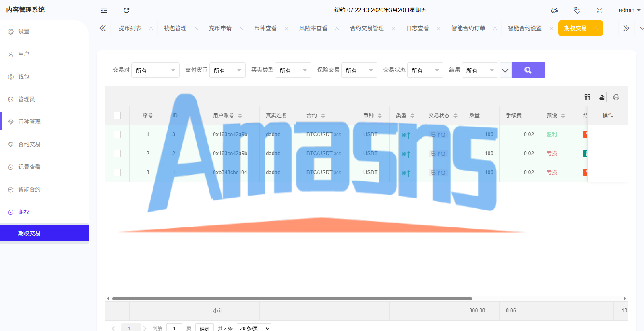644x331 pixels.
Task: Refresh the page using the reload icon
Action: click(x=126, y=10)
